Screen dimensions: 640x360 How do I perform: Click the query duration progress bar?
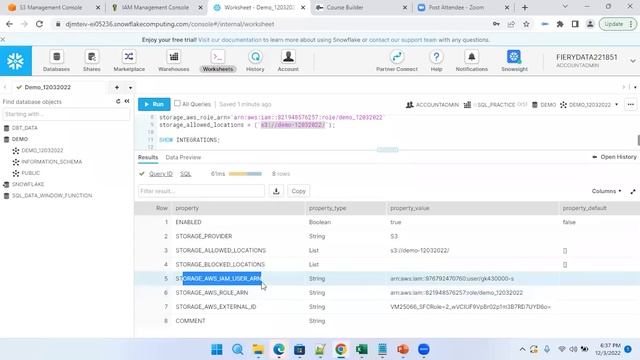point(245,174)
